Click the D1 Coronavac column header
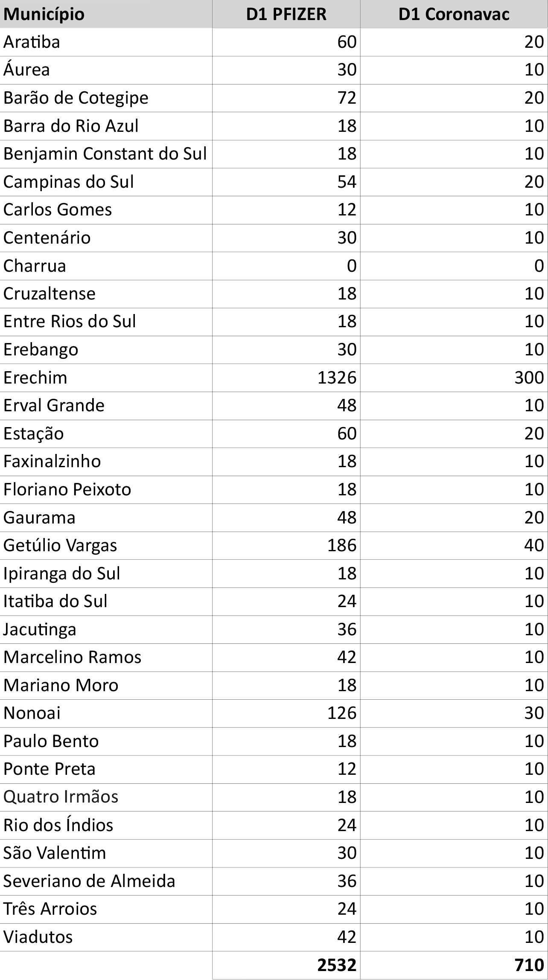 pyautogui.click(x=454, y=14)
